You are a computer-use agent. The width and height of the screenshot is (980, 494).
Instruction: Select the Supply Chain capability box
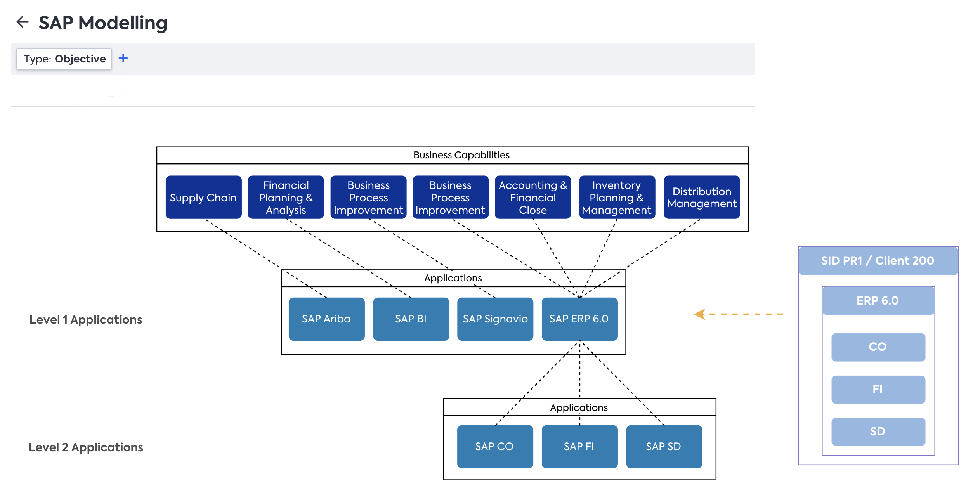point(203,197)
